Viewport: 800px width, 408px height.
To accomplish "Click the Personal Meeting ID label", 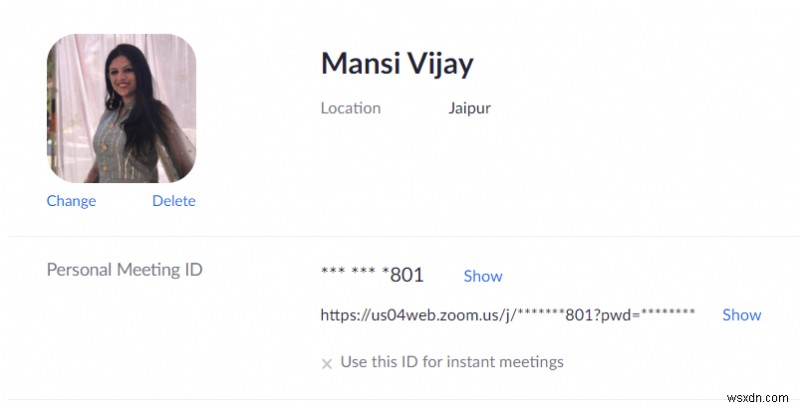I will coord(124,270).
